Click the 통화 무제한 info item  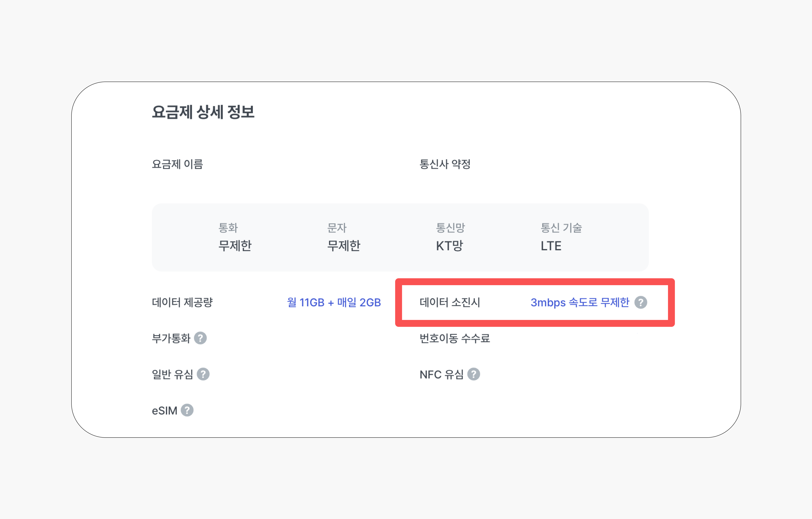235,237
